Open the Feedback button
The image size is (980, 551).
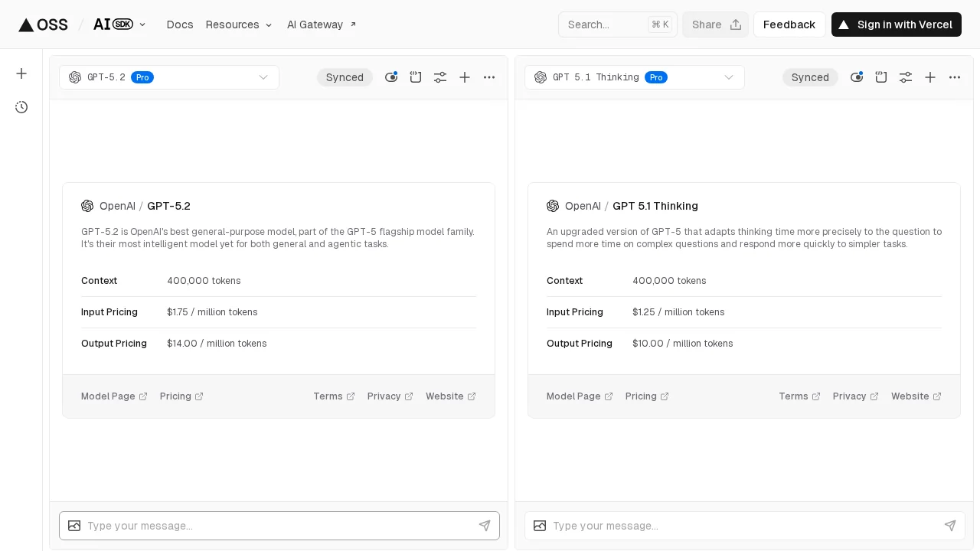[789, 24]
